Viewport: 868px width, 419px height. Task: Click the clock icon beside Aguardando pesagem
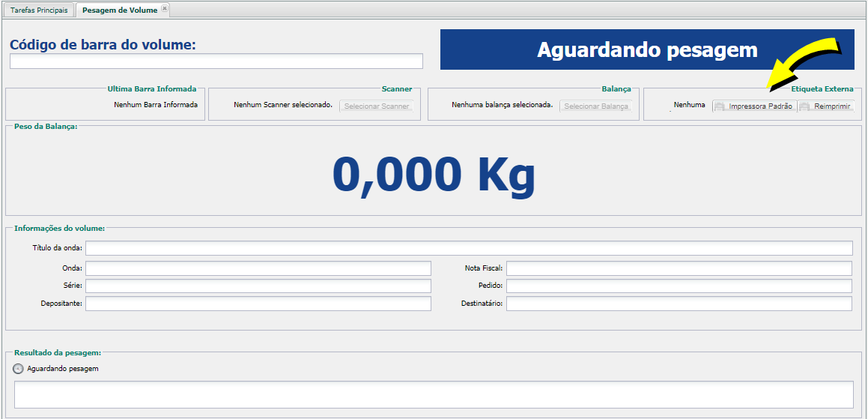point(18,369)
